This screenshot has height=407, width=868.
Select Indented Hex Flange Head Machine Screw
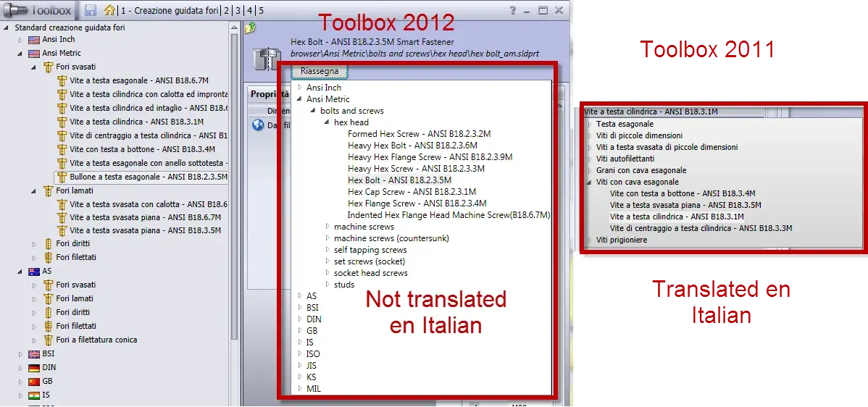coord(448,215)
